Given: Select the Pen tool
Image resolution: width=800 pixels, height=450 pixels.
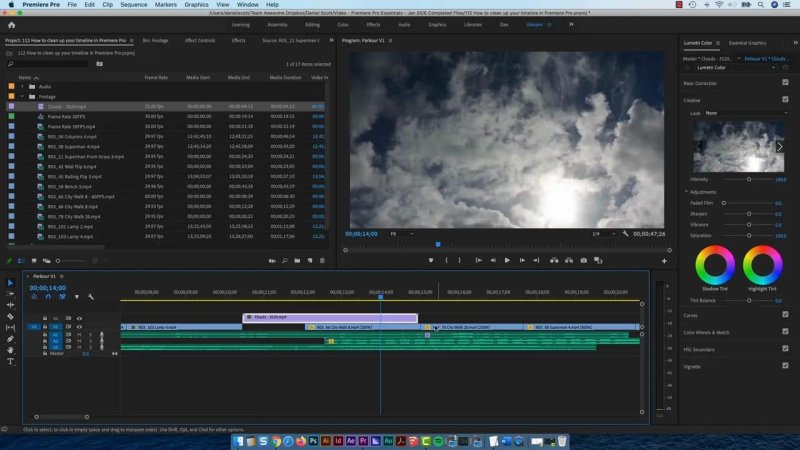Looking at the screenshot, I should coord(10,339).
